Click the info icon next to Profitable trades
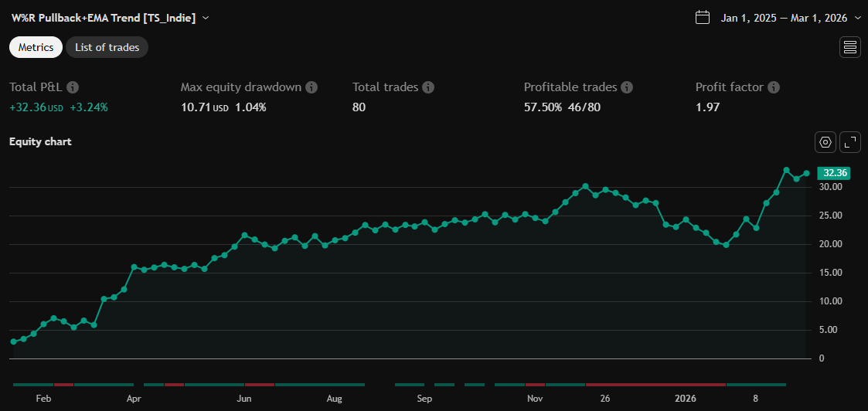The width and height of the screenshot is (868, 411). (x=627, y=87)
